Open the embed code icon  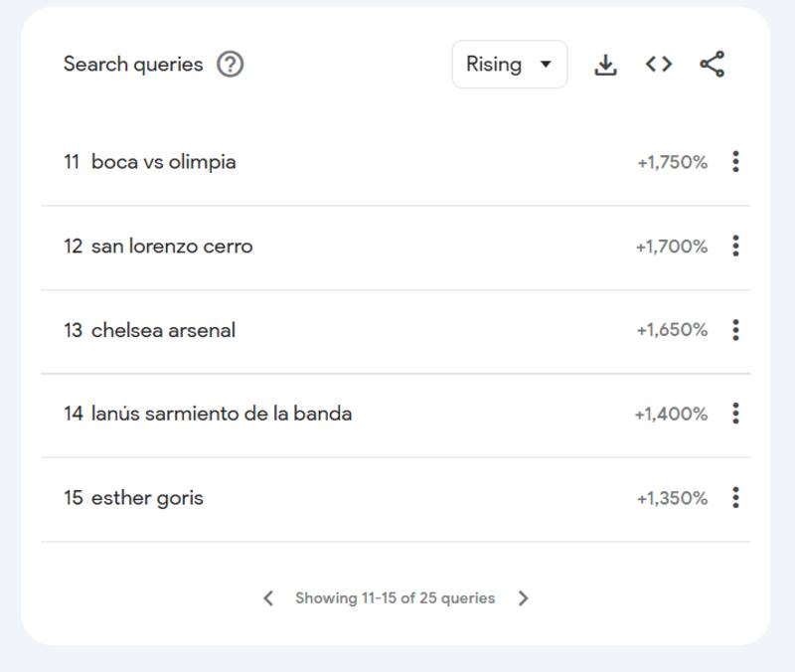click(x=658, y=65)
